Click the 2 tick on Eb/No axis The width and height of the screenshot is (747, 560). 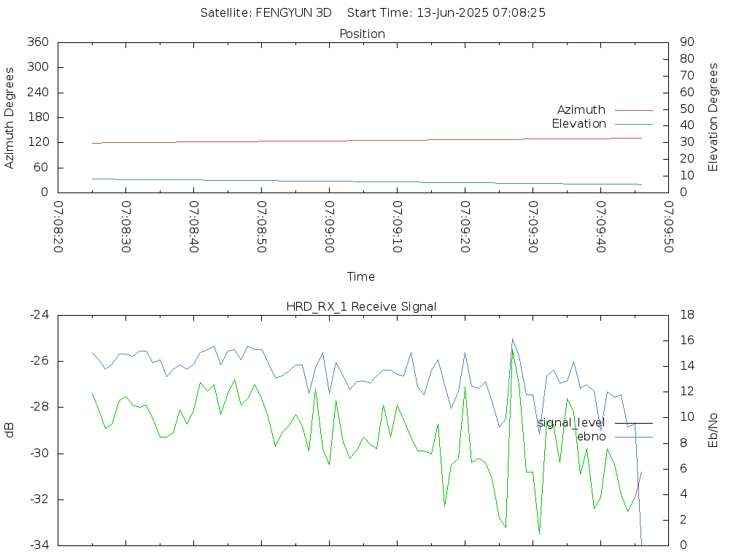[683, 519]
